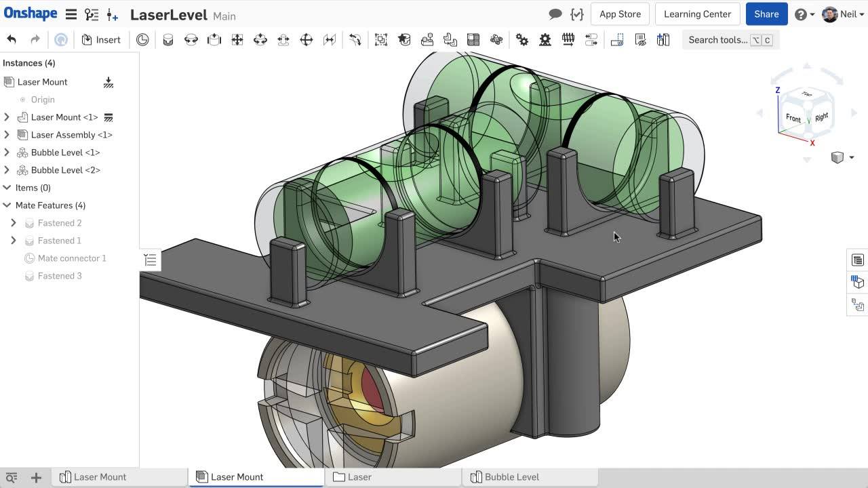Click the Search tools field
Viewport: 868px width, 488px height.
pyautogui.click(x=730, y=40)
